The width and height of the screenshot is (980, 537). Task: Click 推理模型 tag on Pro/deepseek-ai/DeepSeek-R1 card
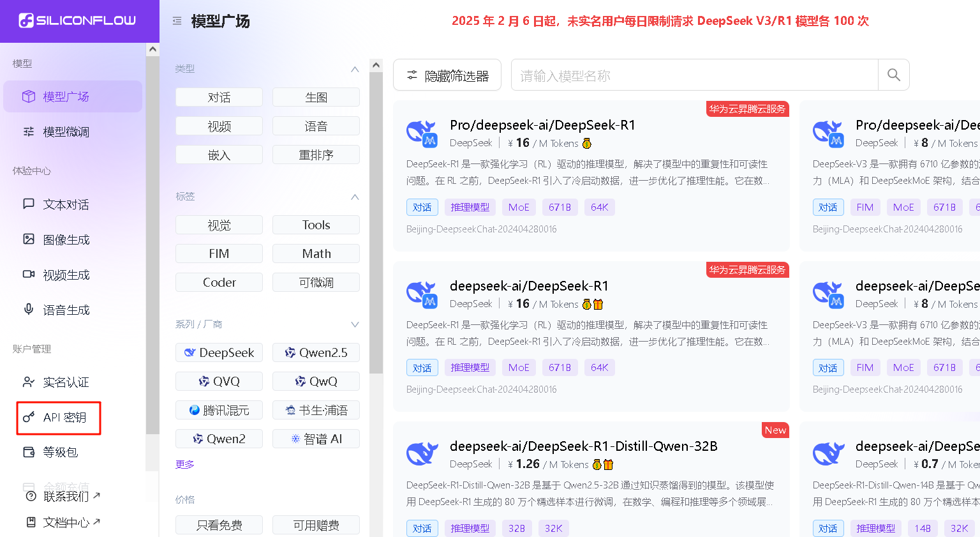pyautogui.click(x=470, y=207)
